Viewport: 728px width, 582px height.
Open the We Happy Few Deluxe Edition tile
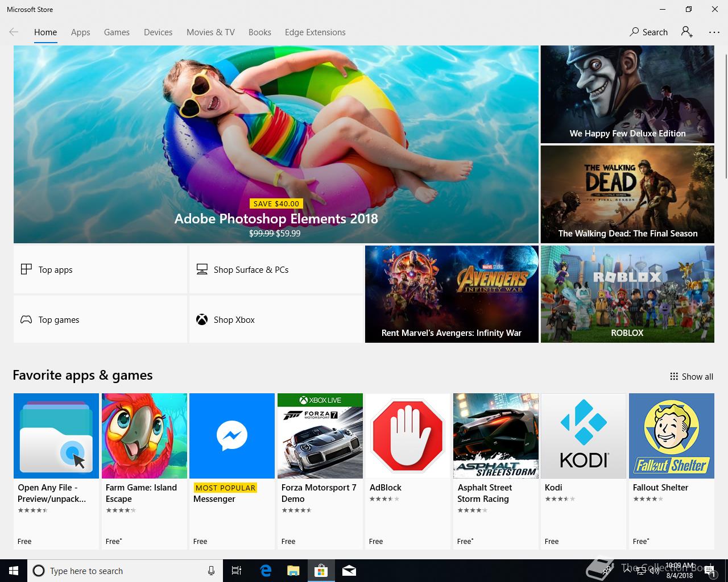click(x=627, y=94)
